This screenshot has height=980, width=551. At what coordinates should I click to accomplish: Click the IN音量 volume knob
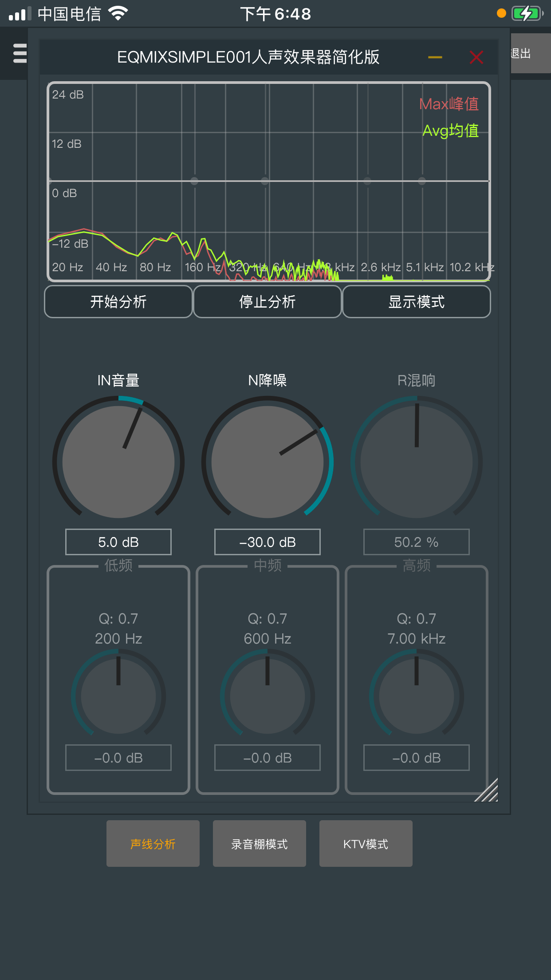(118, 462)
